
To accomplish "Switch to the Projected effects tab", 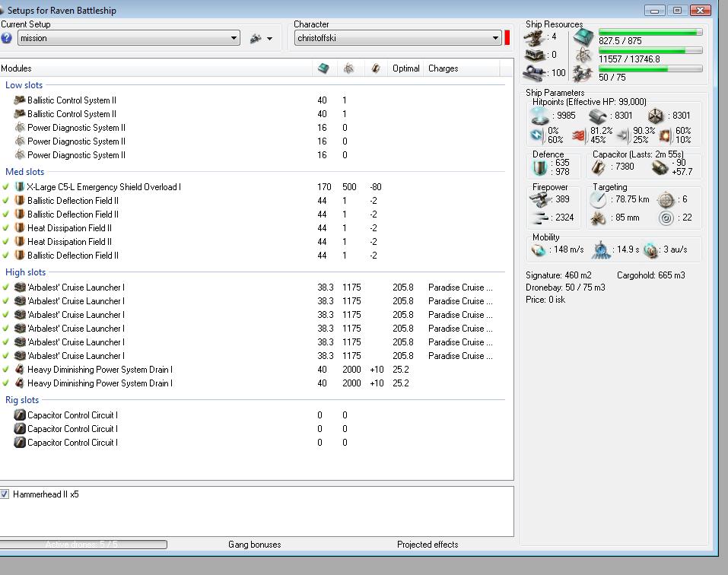I will (x=428, y=545).
